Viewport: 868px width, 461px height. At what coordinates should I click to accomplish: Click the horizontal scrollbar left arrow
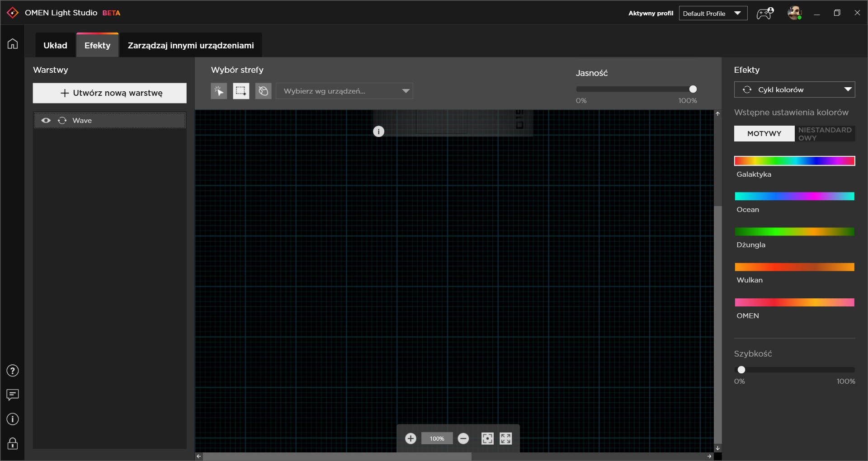(x=198, y=456)
